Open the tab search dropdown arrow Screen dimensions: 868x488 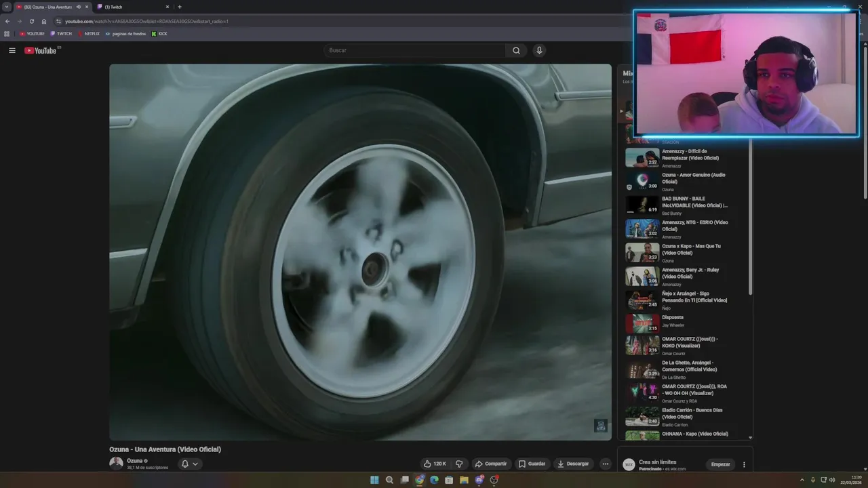tap(6, 7)
